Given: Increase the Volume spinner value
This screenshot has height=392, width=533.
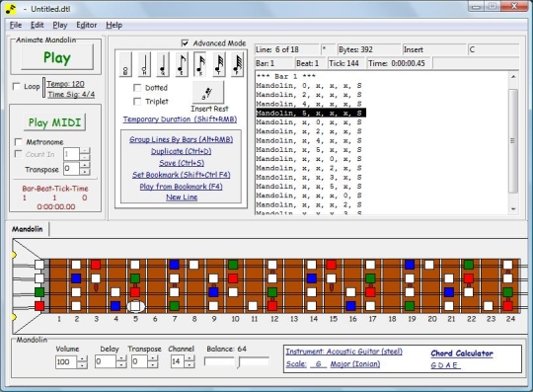Looking at the screenshot, I should point(82,358).
